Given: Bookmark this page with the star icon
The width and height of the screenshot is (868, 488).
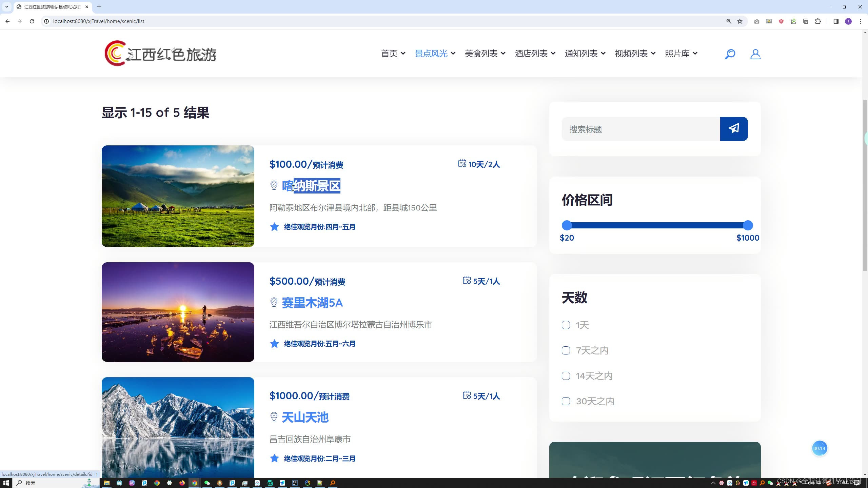Looking at the screenshot, I should coord(740,21).
